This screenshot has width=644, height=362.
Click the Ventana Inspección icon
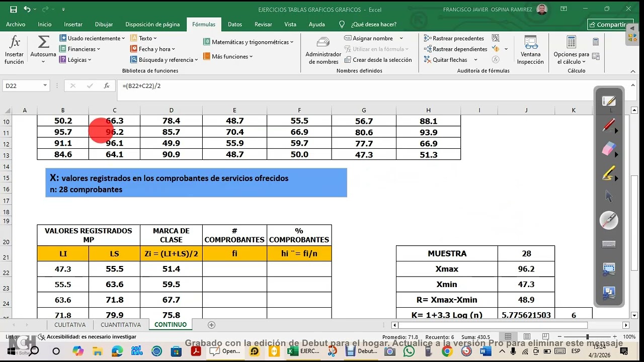[530, 42]
